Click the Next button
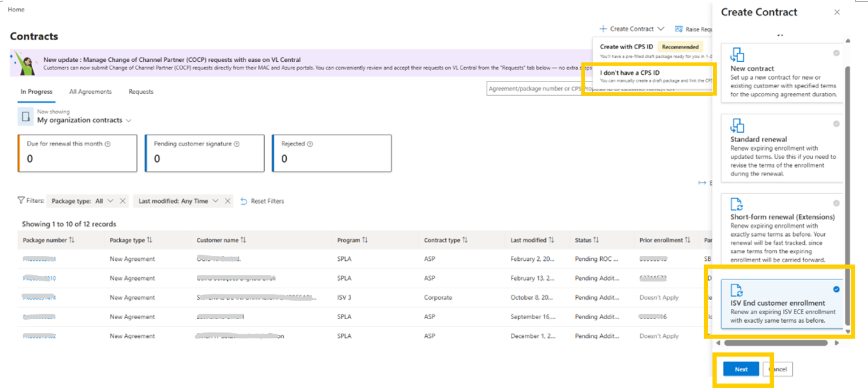Viewport: 868px width, 389px height. click(x=741, y=369)
